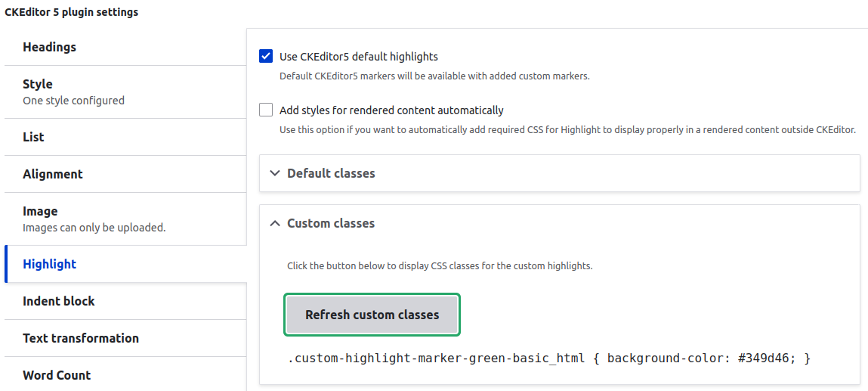The image size is (868, 391).
Task: Uncheck Use CKEditor5 default highlights checkbox
Action: (266, 57)
